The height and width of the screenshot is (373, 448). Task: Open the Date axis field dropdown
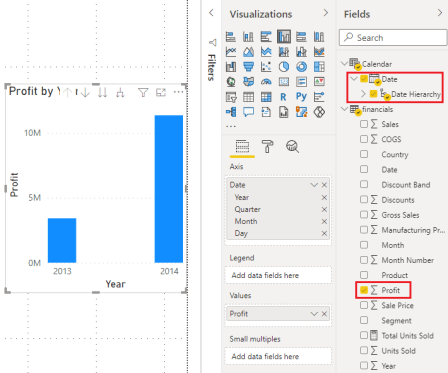314,185
